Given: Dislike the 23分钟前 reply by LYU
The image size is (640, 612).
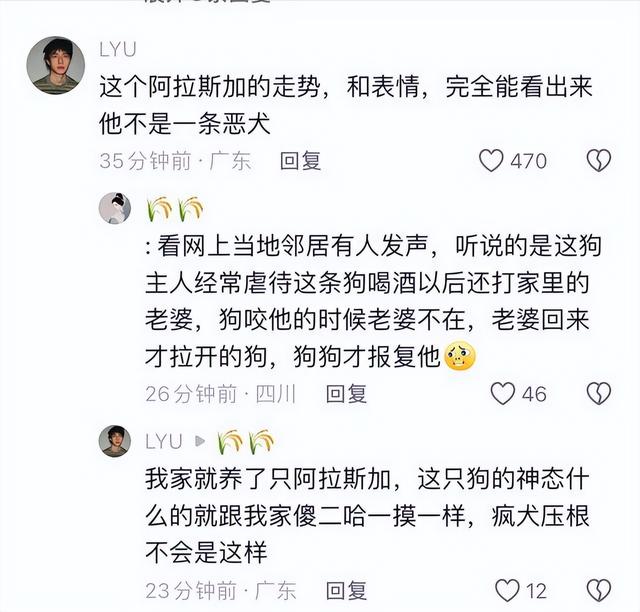Looking at the screenshot, I should 598,589.
